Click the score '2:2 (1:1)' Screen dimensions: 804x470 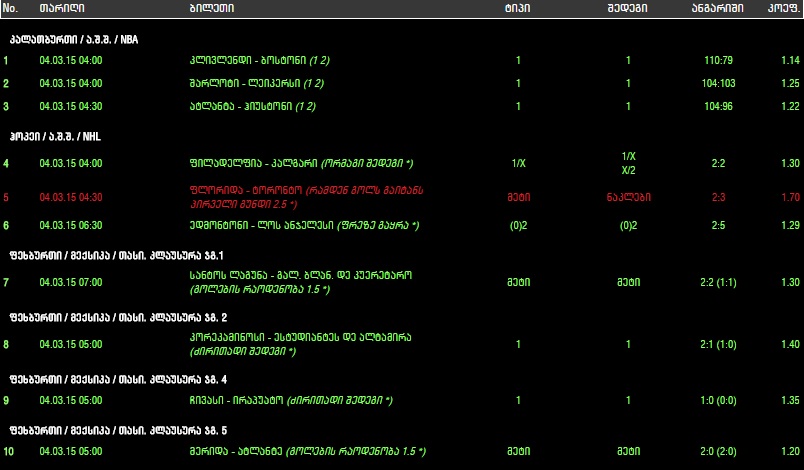[718, 282]
